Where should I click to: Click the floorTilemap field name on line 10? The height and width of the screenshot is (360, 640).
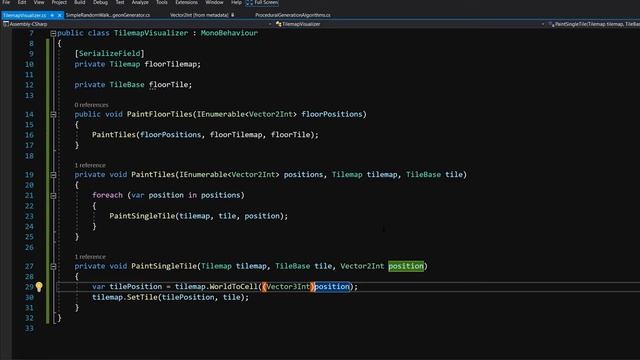[x=171, y=64]
